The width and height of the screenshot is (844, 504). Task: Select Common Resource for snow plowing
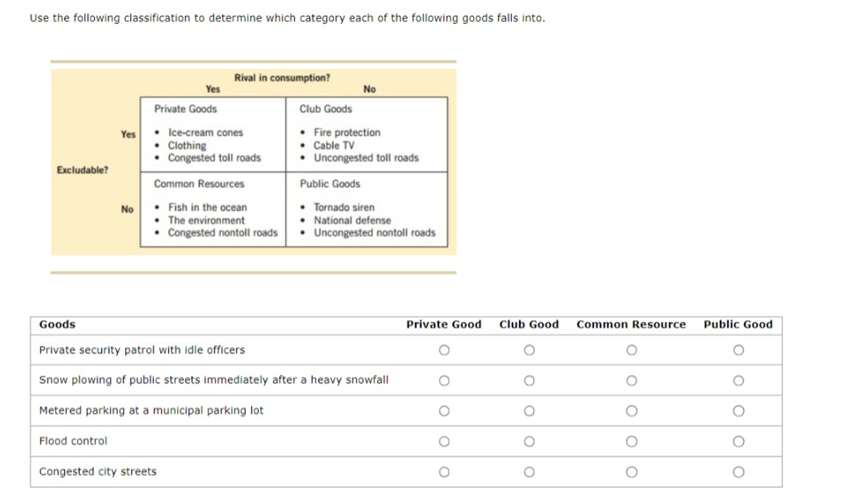point(632,380)
